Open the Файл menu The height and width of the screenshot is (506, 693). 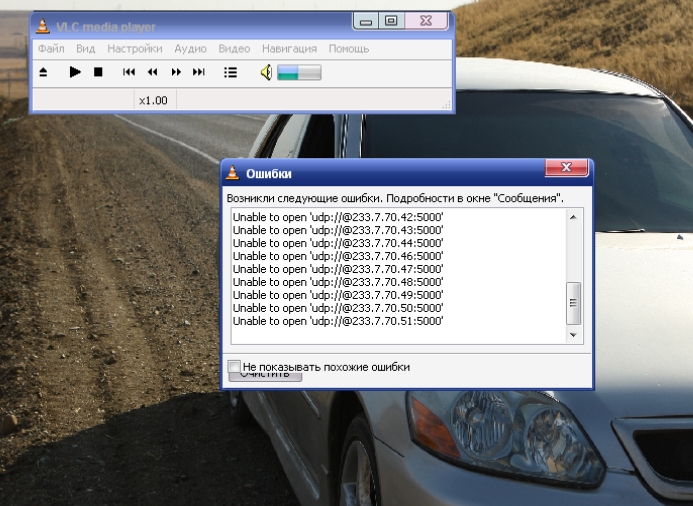coord(51,48)
